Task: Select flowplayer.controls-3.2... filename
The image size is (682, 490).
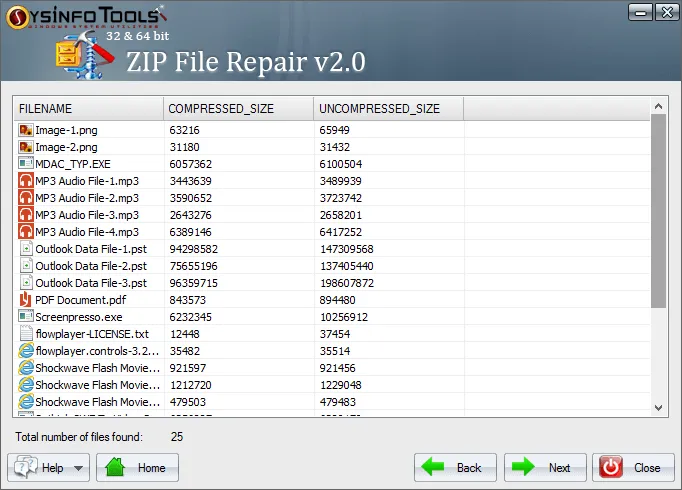Action: tap(97, 351)
